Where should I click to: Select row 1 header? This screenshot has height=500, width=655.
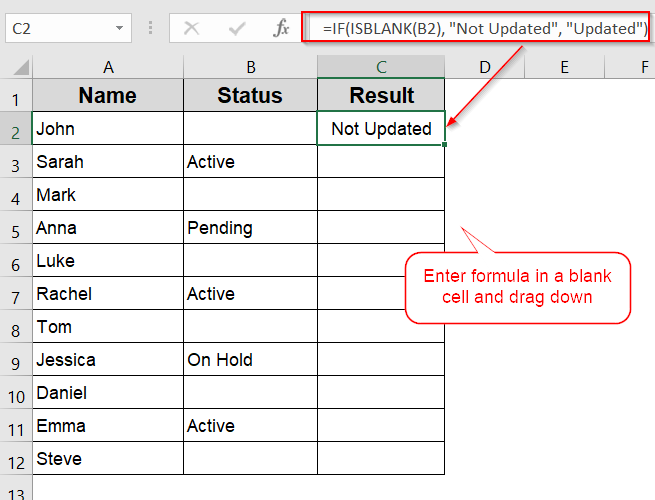pos(16,95)
